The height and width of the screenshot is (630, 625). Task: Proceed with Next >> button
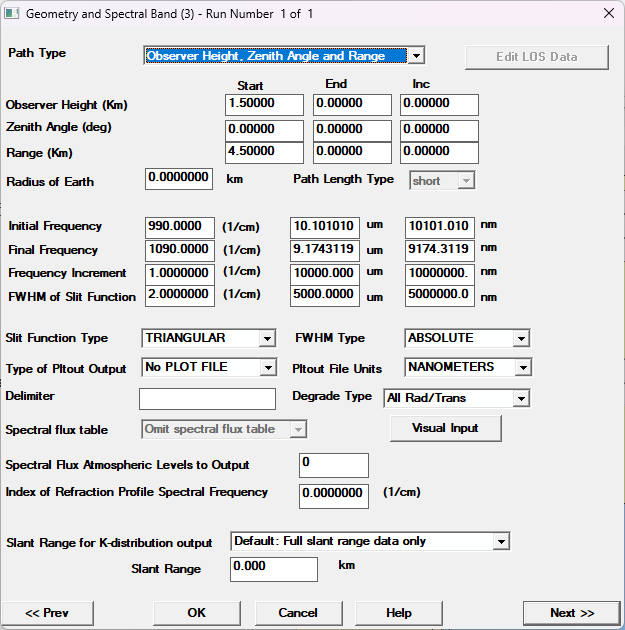click(572, 613)
